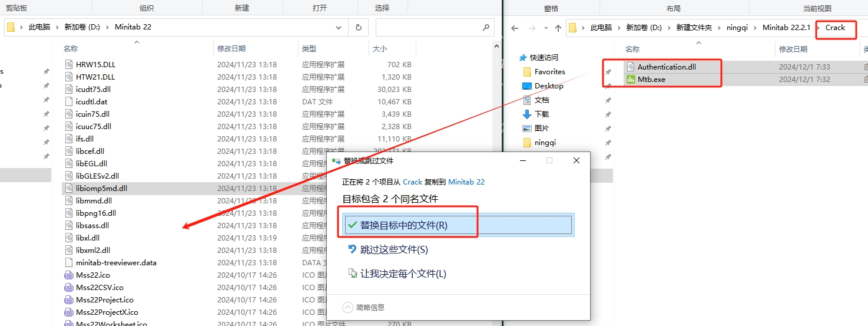Open the Minitab 22 link in the dialog
Screen dimensions: 868x326
point(466,182)
